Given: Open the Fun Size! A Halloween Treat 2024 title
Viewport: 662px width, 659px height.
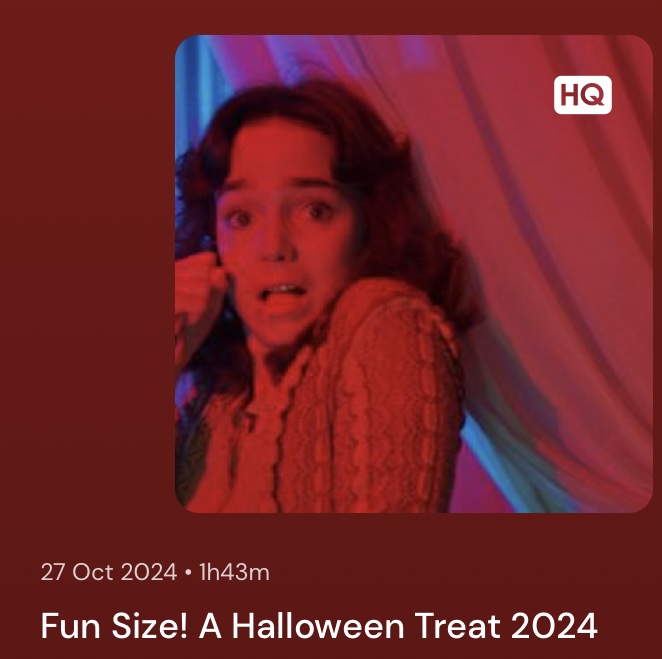Looking at the screenshot, I should click(319, 626).
